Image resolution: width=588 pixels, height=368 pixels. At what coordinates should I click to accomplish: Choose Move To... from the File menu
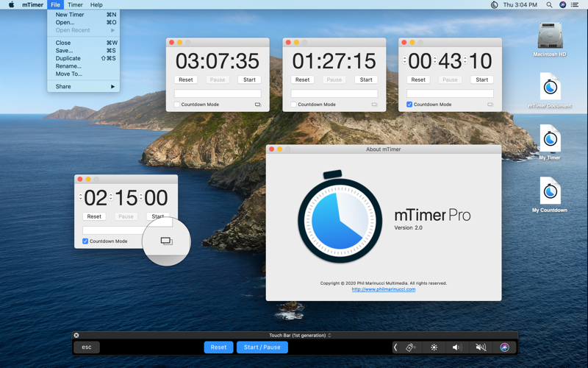[x=83, y=74]
